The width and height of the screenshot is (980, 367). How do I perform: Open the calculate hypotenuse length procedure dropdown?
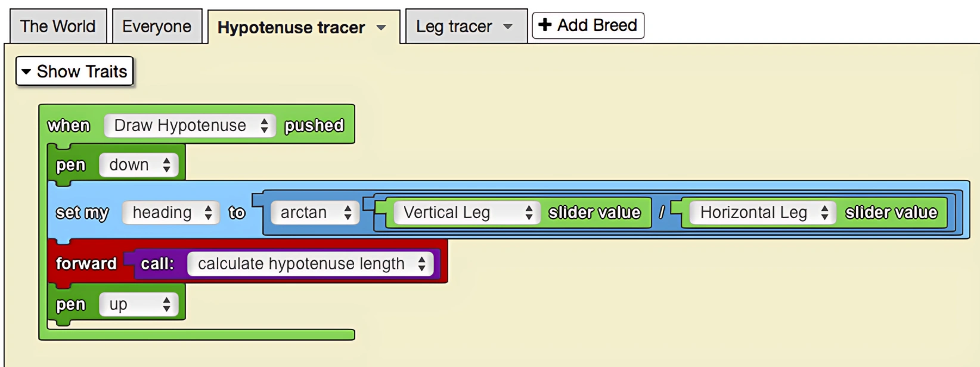click(x=310, y=263)
